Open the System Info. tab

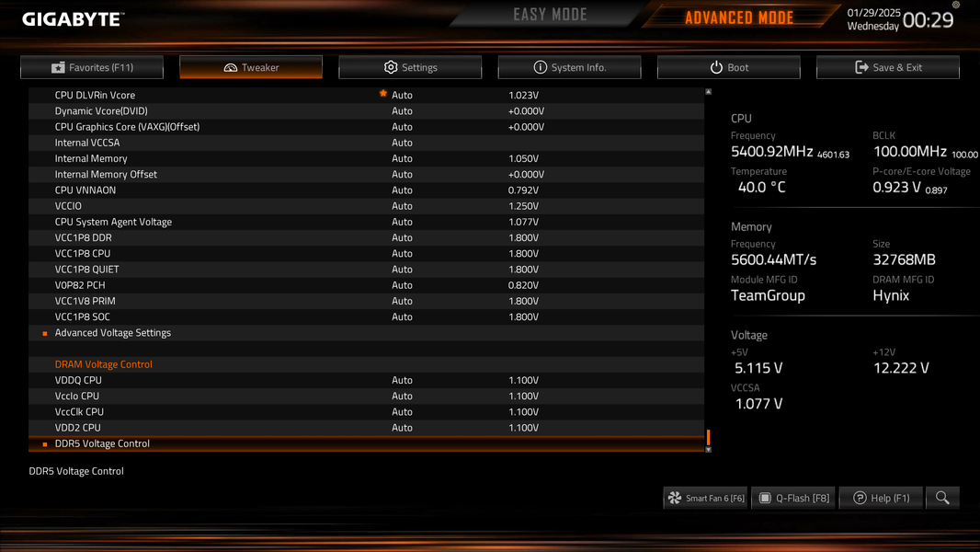[569, 67]
